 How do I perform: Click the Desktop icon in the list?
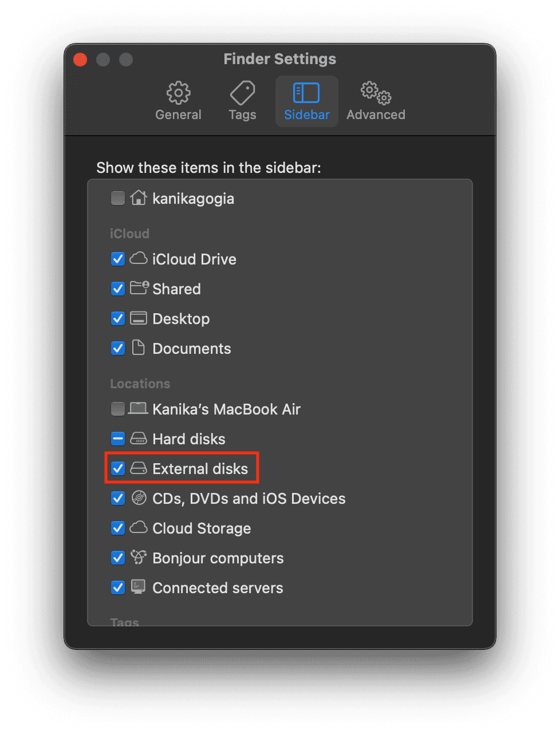tap(139, 318)
